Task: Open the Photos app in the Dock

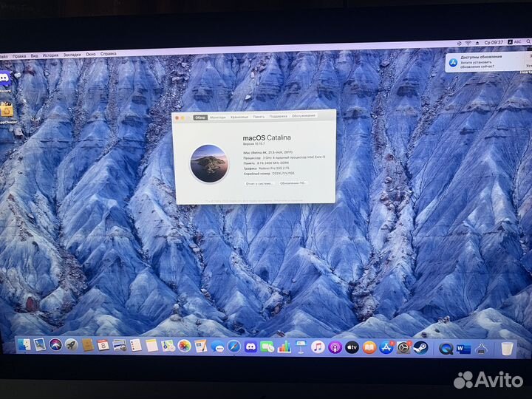Action: click(184, 346)
